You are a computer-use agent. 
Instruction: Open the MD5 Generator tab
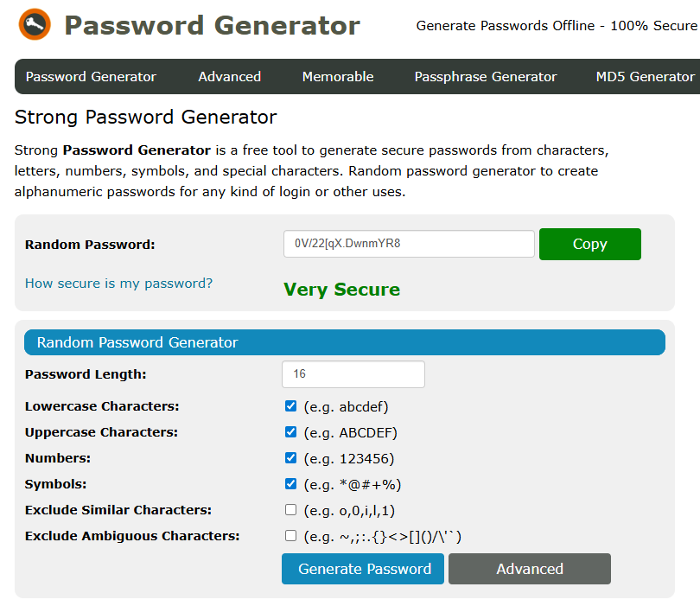coord(645,77)
